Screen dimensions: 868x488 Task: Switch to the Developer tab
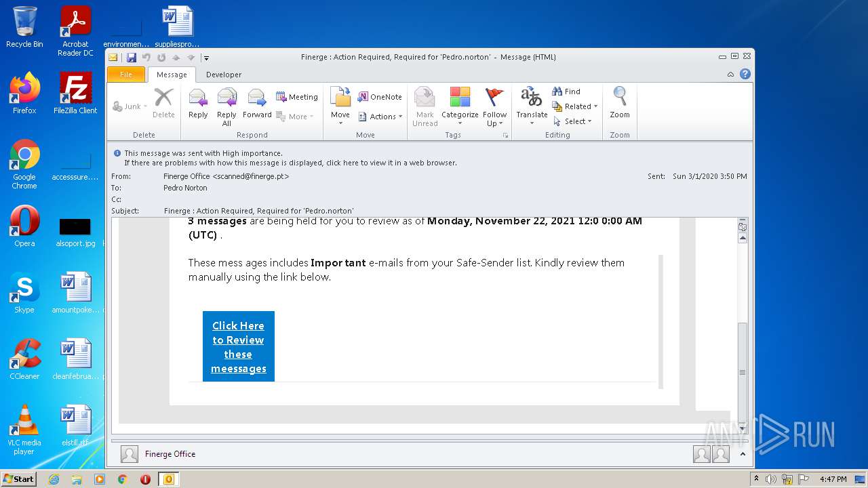click(x=224, y=75)
